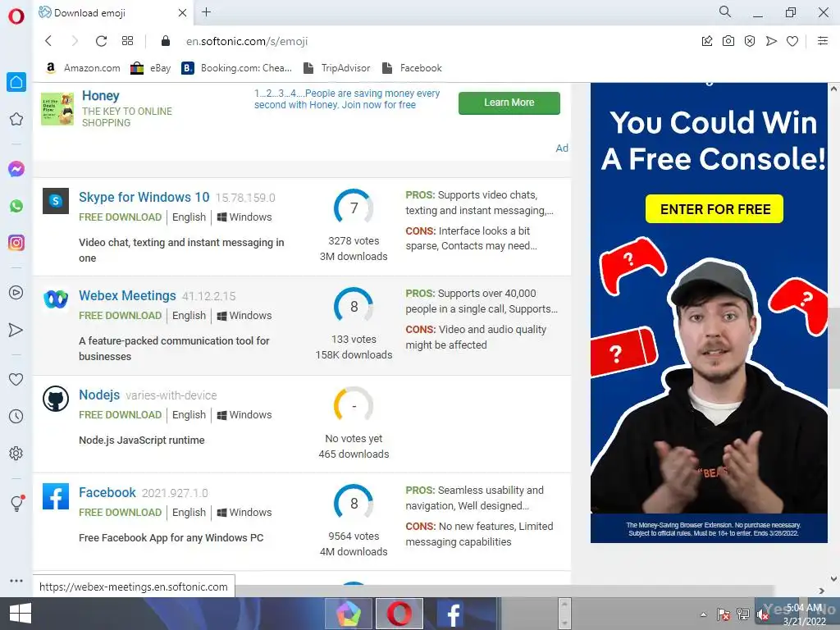Add page to bookmarks heart icon
The image size is (840, 630).
click(792, 41)
